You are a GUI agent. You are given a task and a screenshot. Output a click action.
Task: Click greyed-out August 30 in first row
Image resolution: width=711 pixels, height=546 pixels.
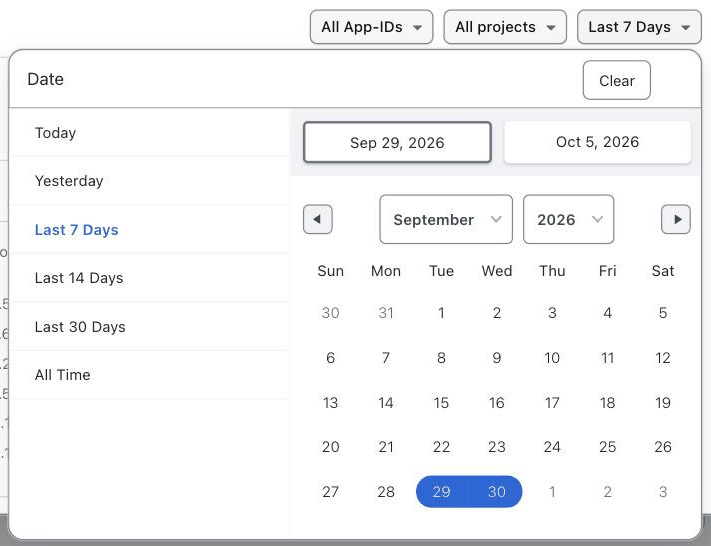point(331,313)
